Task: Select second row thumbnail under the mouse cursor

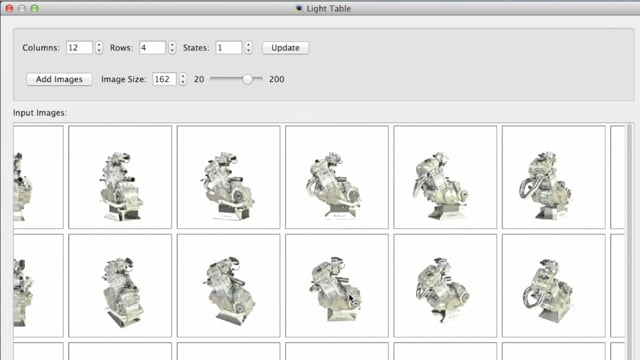Action: click(337, 286)
